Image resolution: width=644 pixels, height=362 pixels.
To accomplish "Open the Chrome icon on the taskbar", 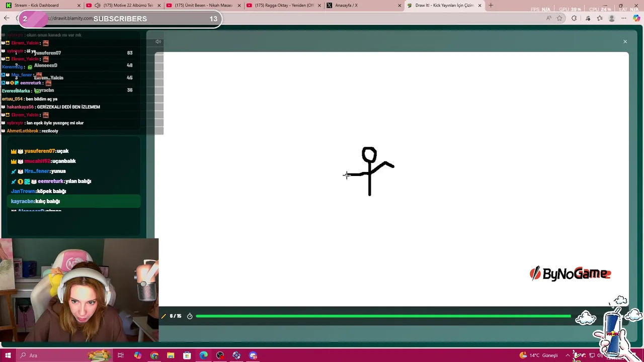I will click(x=154, y=355).
